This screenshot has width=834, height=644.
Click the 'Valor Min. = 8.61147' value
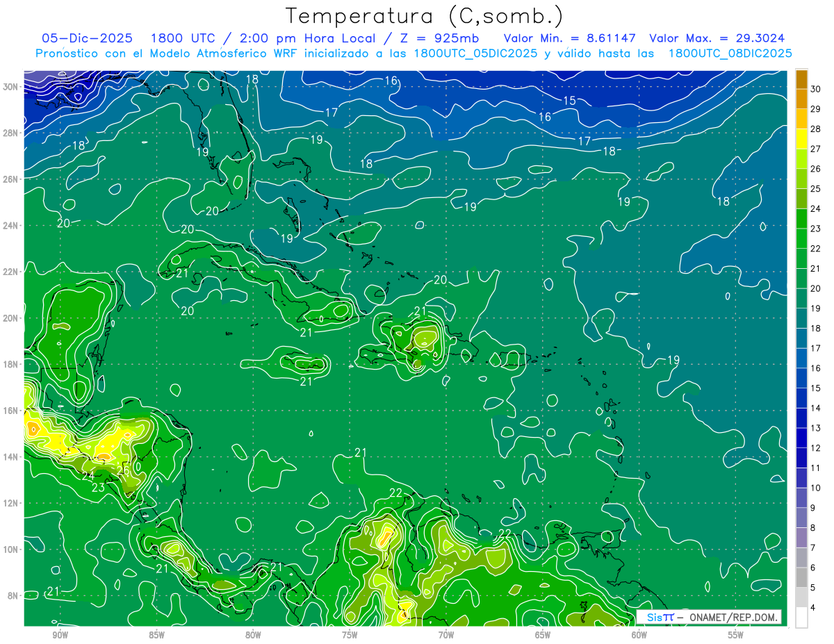pos(571,38)
